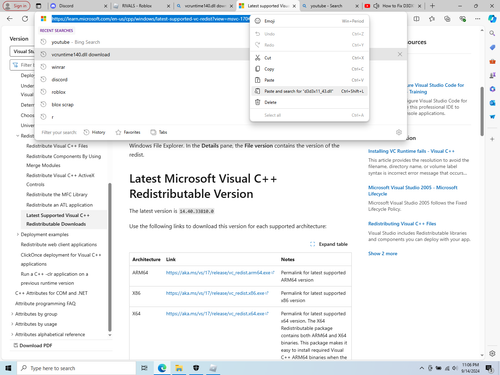Open the sidebar Tools briefcase icon

point(492,61)
